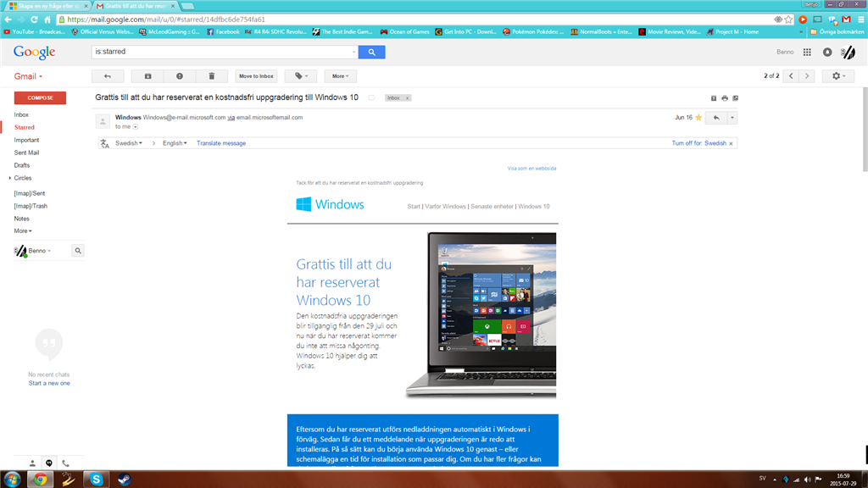Click the back-to-list arrow button in Gmail toolbar

[108, 76]
